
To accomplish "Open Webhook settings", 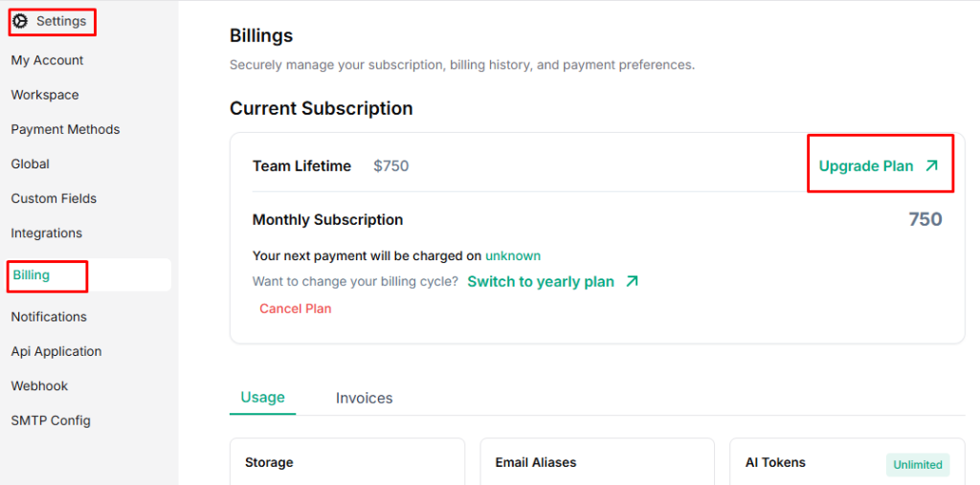I will point(39,386).
